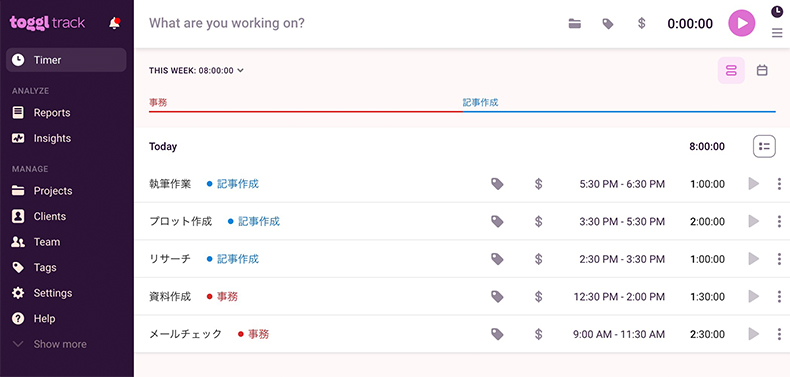
Task: Click the 記事作成 project link on リサーチ entry
Action: click(x=238, y=259)
